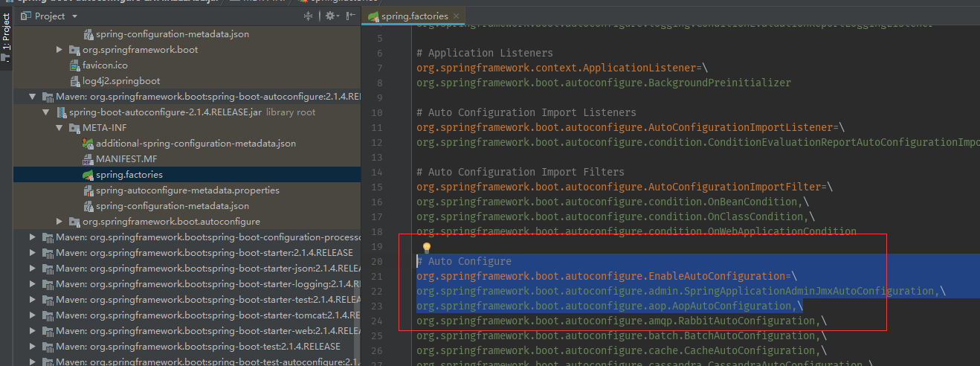This screenshot has width=980, height=366.
Task: Select additional-spring-configuration-metadata.json file
Action: click(x=196, y=144)
